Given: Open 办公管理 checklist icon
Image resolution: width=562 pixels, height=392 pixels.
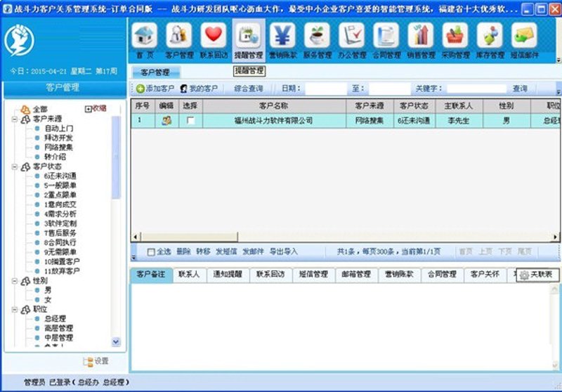Looking at the screenshot, I should 352,35.
